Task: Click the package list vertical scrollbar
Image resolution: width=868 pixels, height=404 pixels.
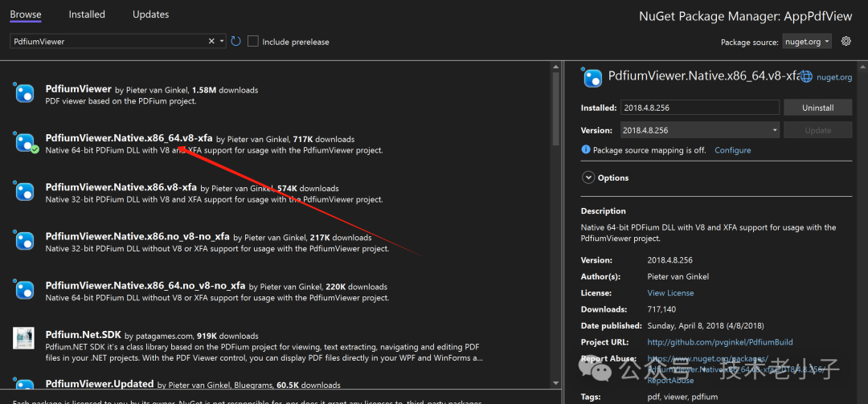Action: [x=555, y=104]
